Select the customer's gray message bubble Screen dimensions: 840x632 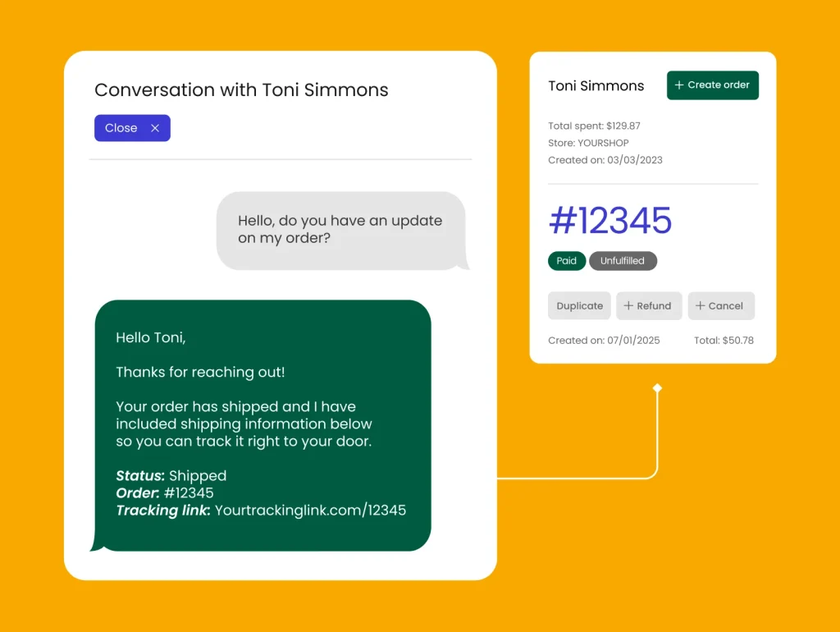(x=340, y=231)
